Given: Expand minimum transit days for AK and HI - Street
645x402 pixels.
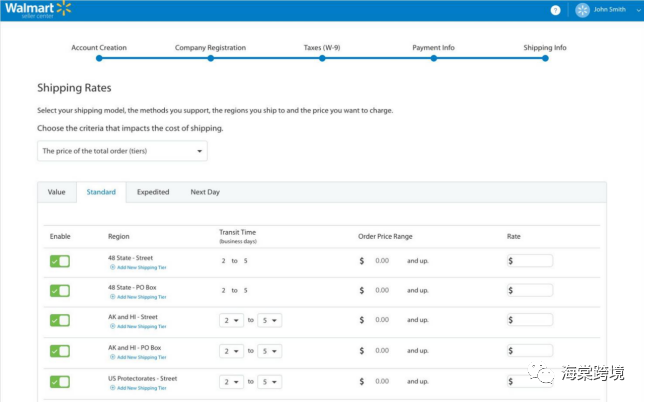Looking at the screenshot, I should click(231, 320).
